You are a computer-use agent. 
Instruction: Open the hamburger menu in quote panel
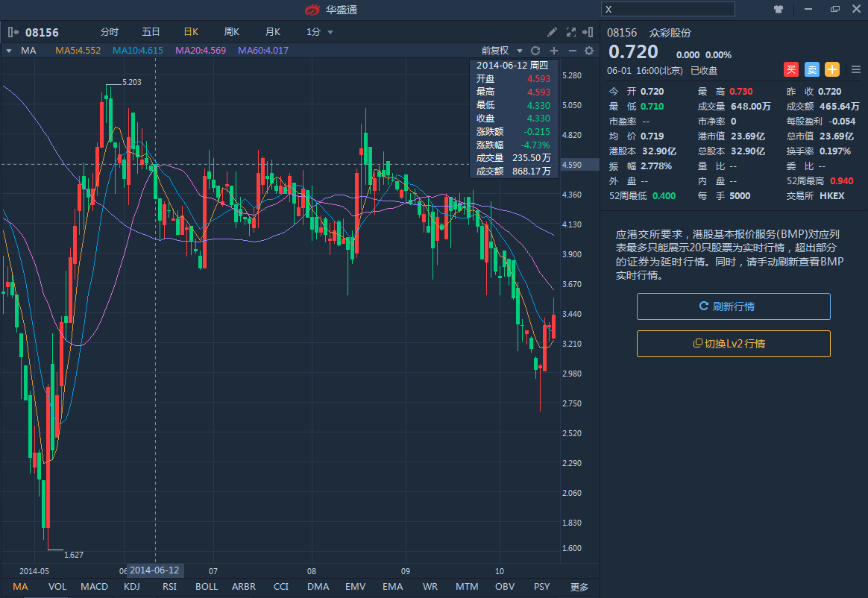(x=855, y=69)
